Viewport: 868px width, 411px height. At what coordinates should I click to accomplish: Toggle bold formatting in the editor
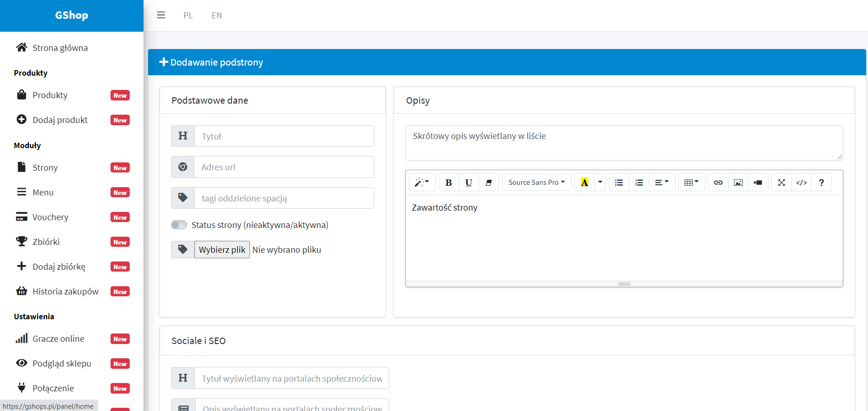[448, 183]
